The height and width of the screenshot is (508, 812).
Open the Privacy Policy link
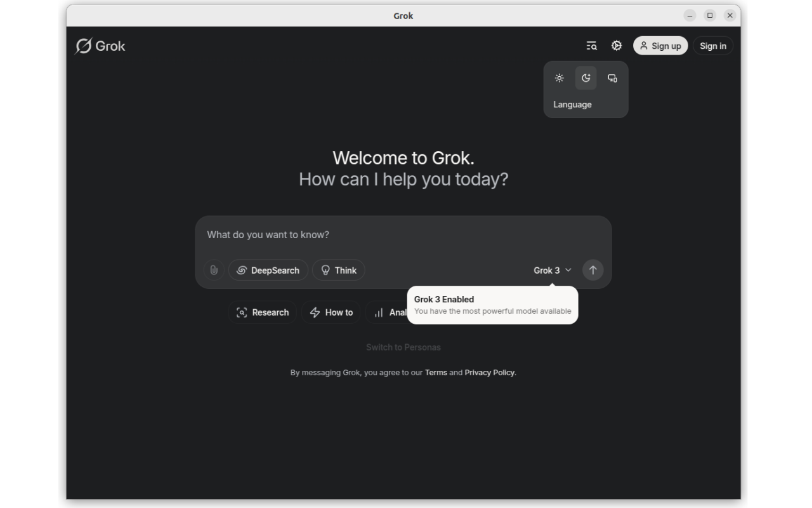[489, 372]
